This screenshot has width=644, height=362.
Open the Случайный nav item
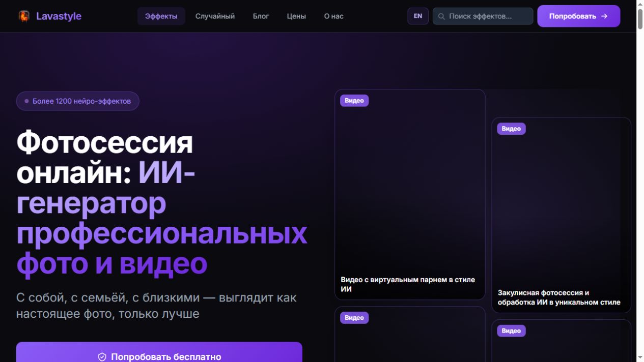tap(215, 16)
